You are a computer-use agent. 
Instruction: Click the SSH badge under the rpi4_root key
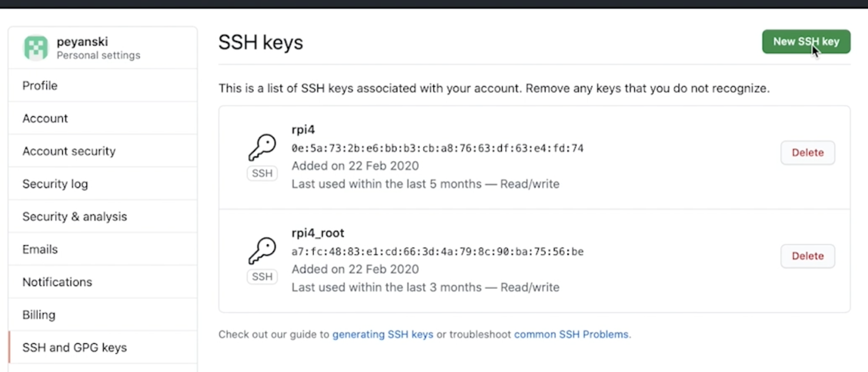(x=262, y=276)
